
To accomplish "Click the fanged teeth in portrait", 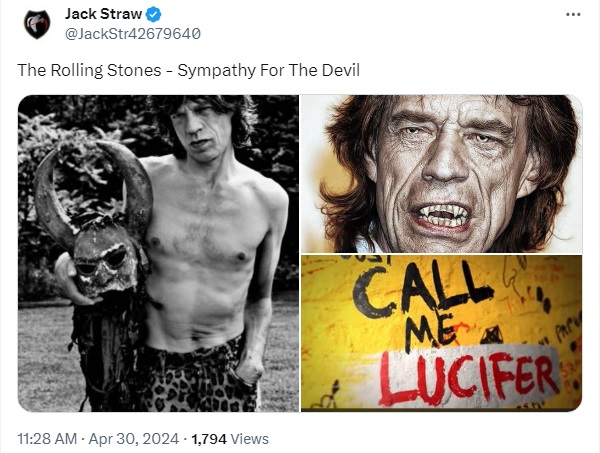I will point(442,216).
